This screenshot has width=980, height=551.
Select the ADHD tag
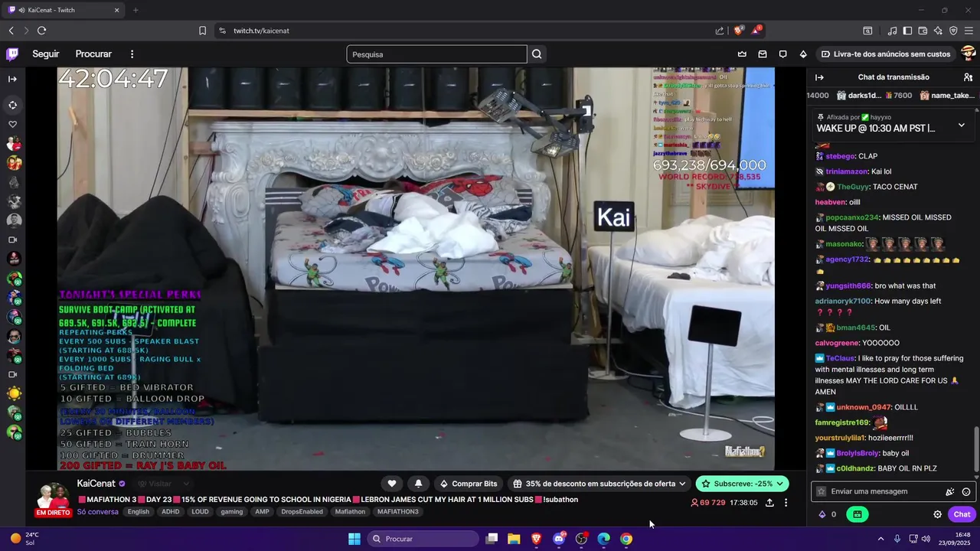[170, 512]
